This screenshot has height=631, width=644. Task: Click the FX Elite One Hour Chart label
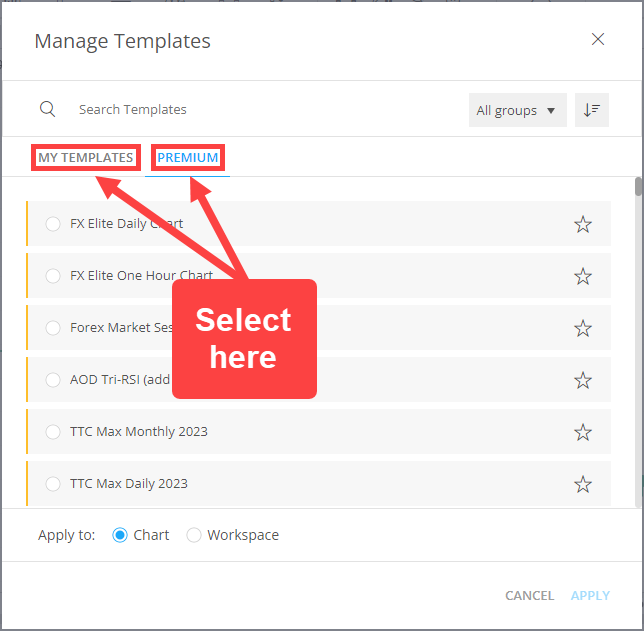(x=141, y=276)
